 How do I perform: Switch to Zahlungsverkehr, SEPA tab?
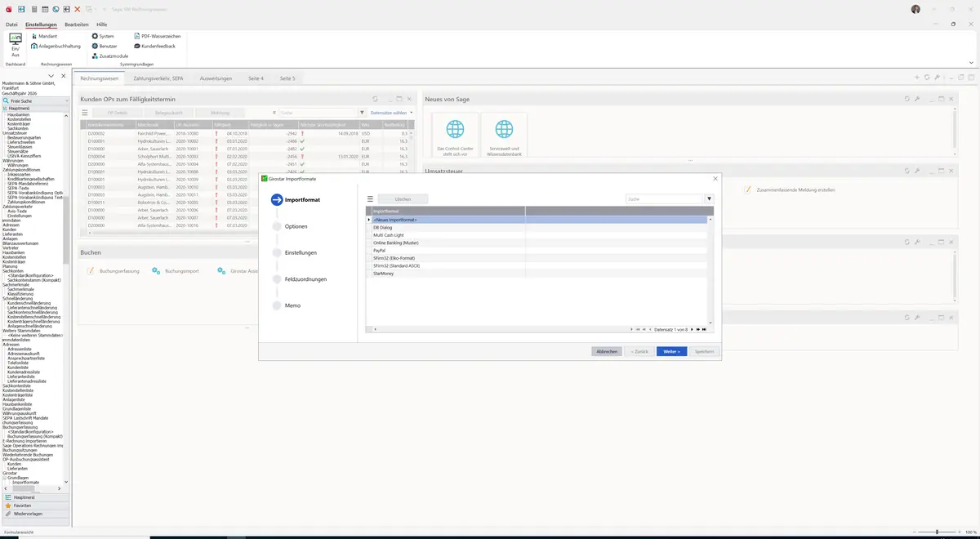tap(158, 78)
